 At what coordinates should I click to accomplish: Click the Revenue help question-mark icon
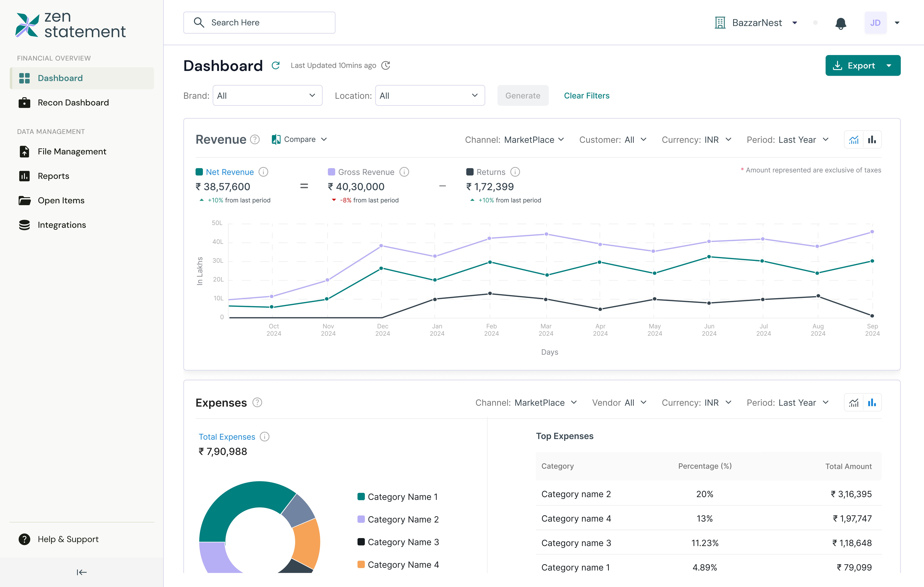click(255, 139)
